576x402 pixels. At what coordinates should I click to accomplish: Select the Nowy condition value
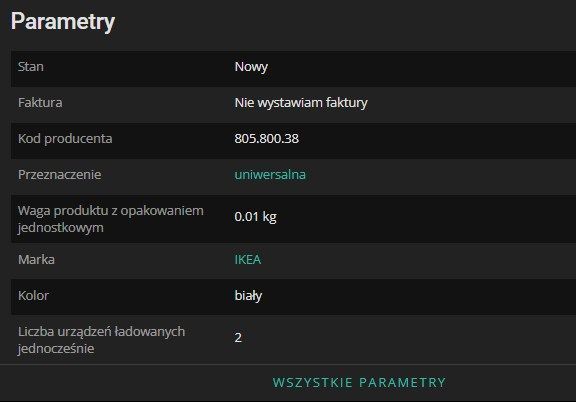click(251, 67)
